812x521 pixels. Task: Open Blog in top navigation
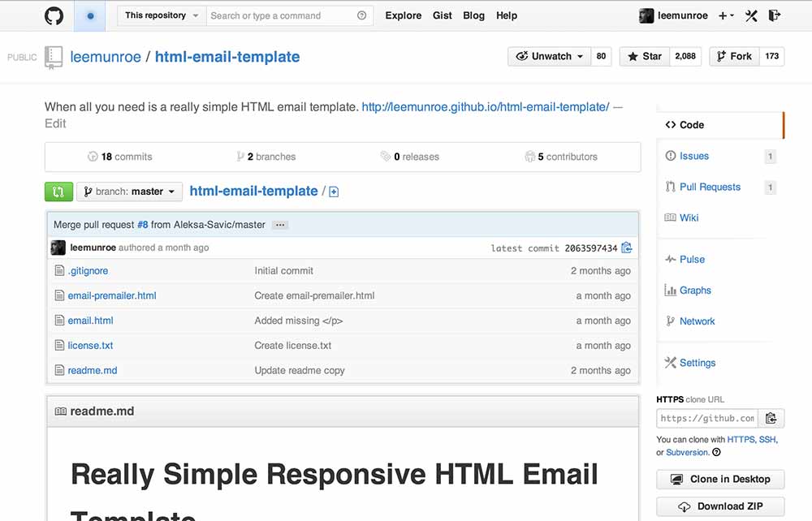tap(474, 15)
